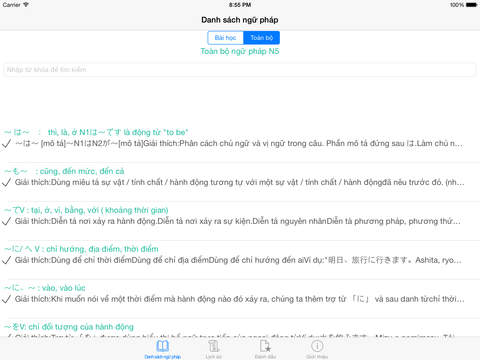Select explanation 'Phân cách chủ ngữ và vị ngữ'

pos(239,144)
